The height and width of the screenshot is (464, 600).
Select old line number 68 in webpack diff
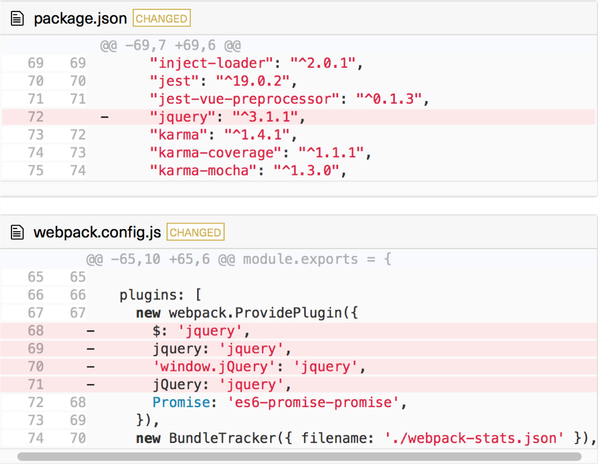click(x=36, y=330)
